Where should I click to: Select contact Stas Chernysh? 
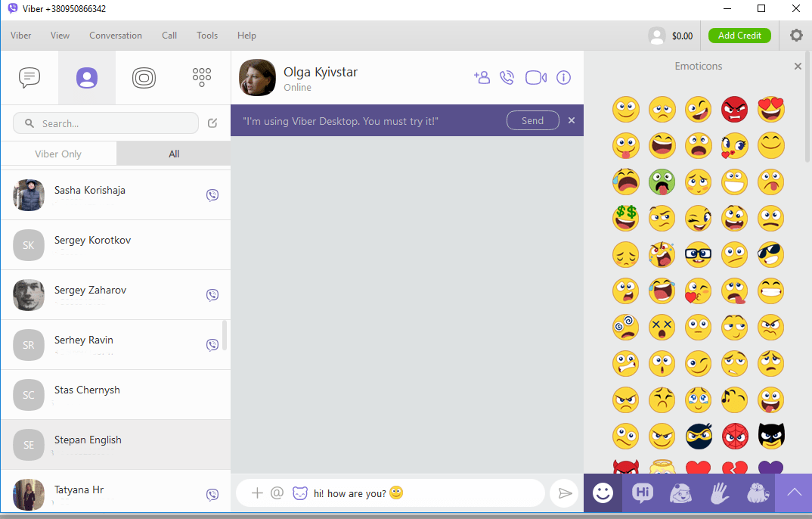pos(116,395)
